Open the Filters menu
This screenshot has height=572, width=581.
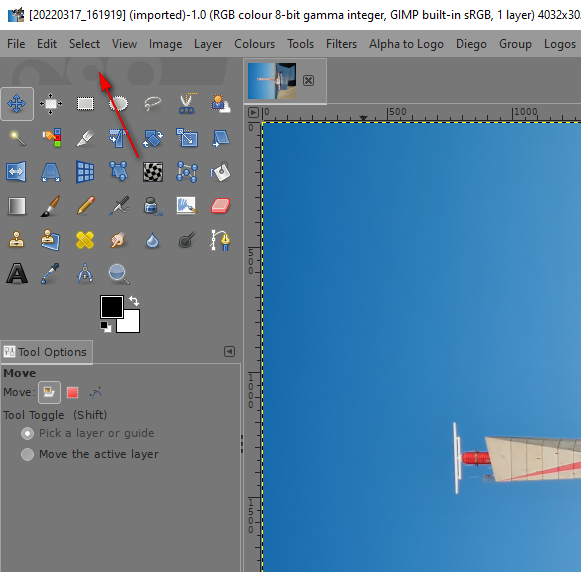pyautogui.click(x=341, y=44)
